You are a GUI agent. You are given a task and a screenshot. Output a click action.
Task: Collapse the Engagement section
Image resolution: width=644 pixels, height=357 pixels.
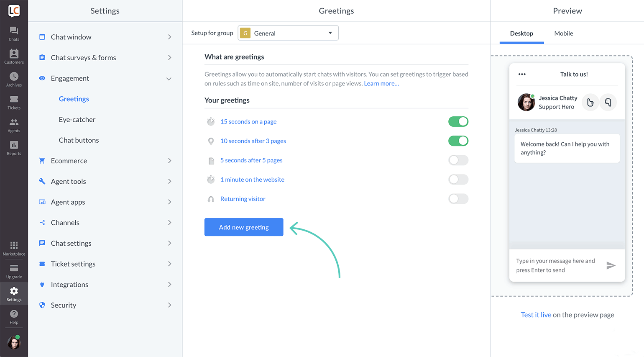(x=169, y=78)
